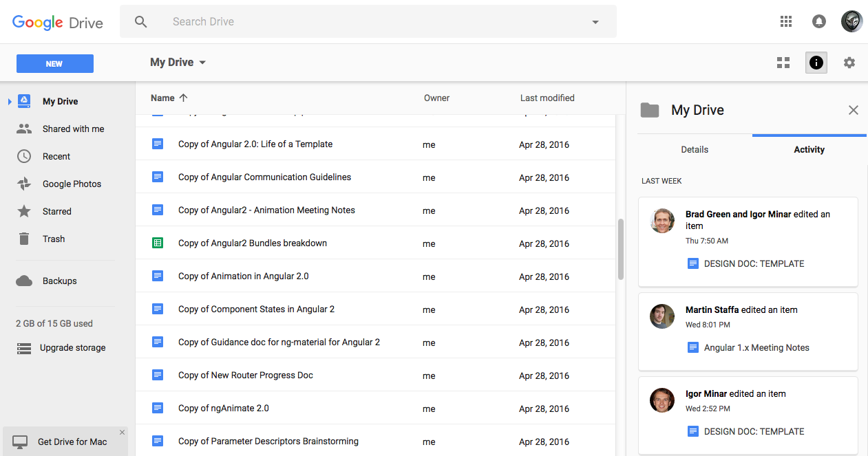Click into the Search Drive field
Image resolution: width=868 pixels, height=456 pixels.
(x=372, y=22)
